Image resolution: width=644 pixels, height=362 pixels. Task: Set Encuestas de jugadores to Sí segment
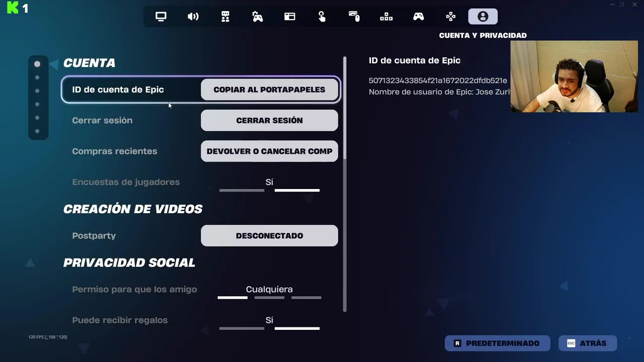click(297, 190)
